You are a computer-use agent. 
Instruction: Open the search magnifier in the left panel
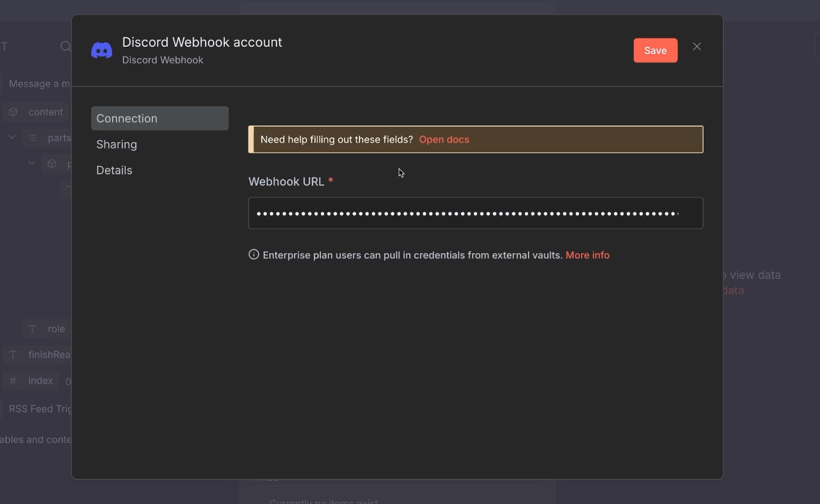[65, 46]
